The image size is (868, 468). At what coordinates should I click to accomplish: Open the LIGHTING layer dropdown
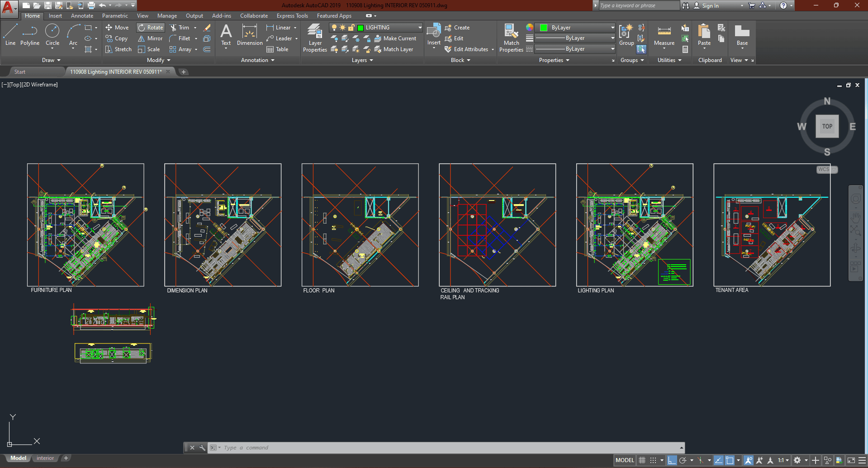tap(420, 28)
